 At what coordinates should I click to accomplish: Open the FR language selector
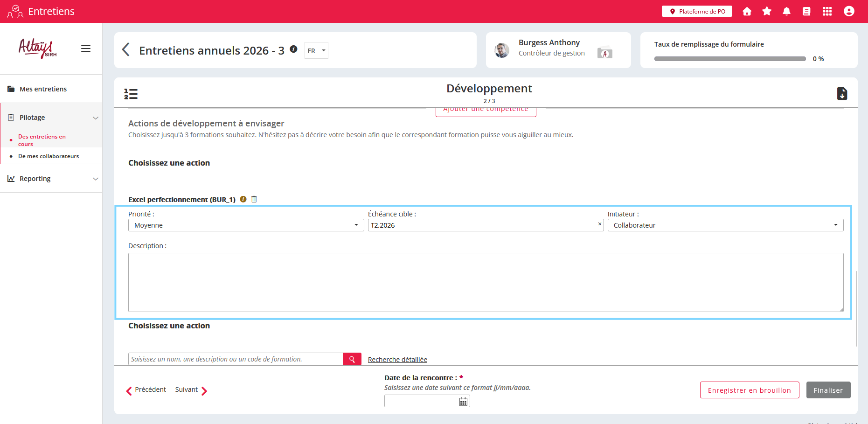(316, 51)
